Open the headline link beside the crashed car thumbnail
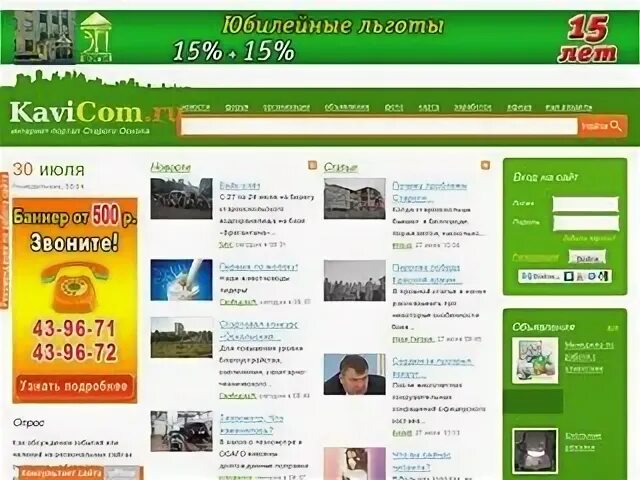 click(251, 424)
